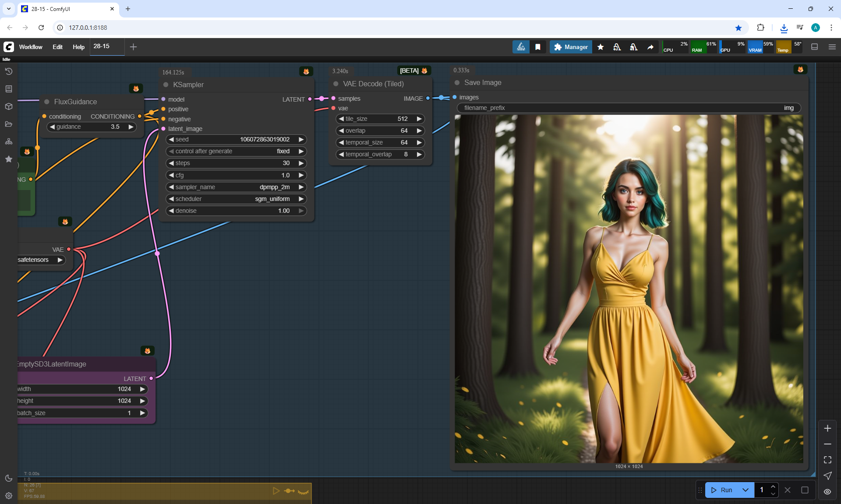The image size is (841, 504).
Task: Open the Workflow menu
Action: (31, 47)
